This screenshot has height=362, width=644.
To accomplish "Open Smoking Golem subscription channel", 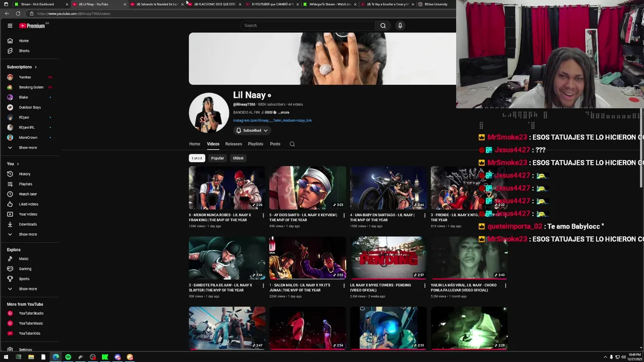I will click(30, 87).
